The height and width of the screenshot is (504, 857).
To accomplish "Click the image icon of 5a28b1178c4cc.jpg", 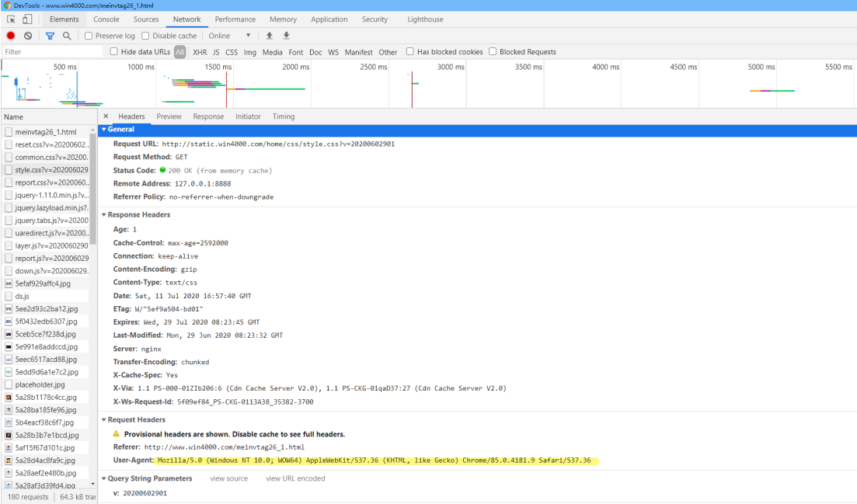I will click(x=9, y=397).
